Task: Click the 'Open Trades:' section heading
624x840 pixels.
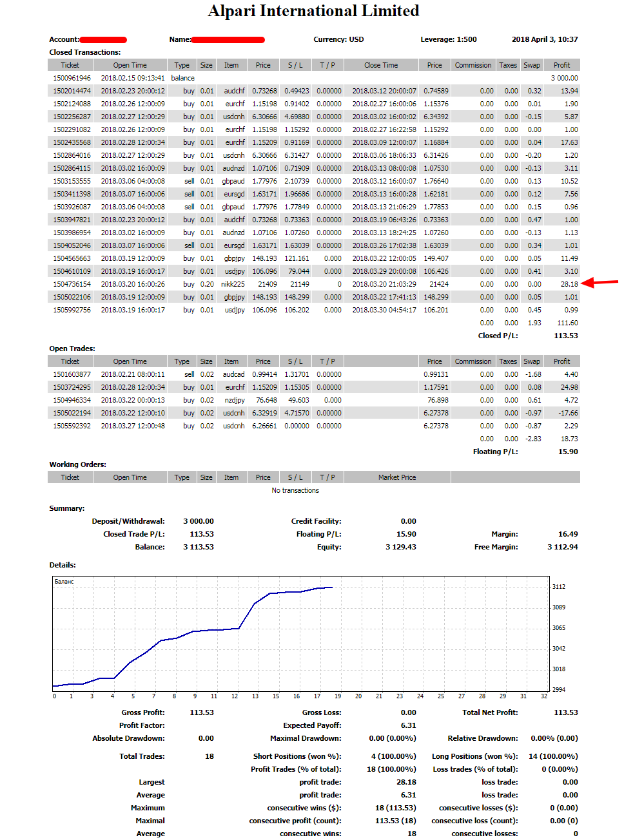Action: pyautogui.click(x=72, y=348)
